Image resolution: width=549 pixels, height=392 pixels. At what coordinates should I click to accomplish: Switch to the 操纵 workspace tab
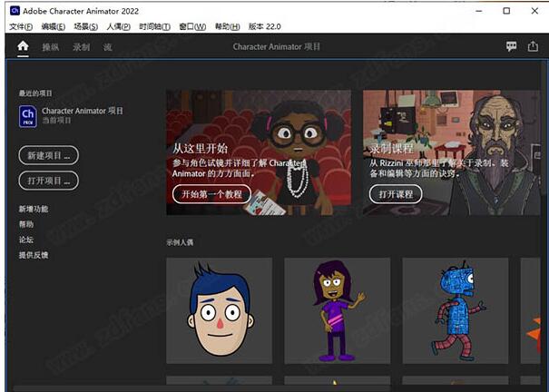tap(51, 47)
